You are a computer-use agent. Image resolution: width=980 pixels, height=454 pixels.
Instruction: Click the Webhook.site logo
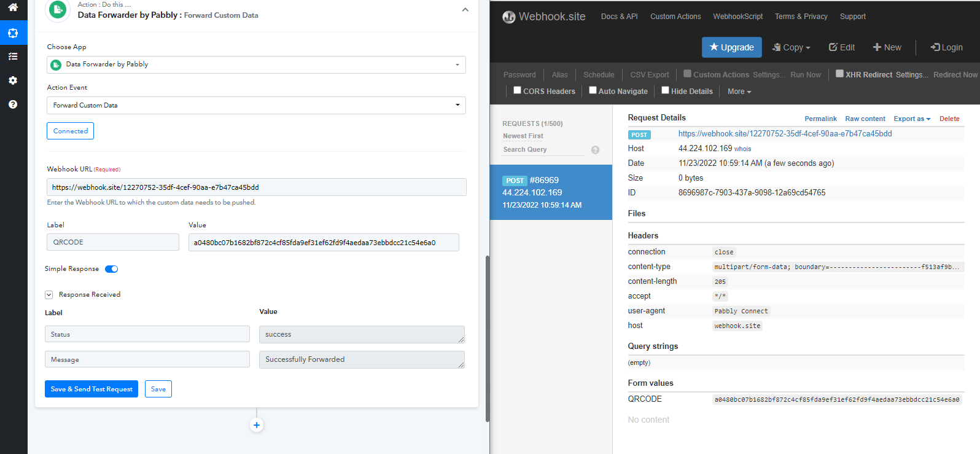543,17
